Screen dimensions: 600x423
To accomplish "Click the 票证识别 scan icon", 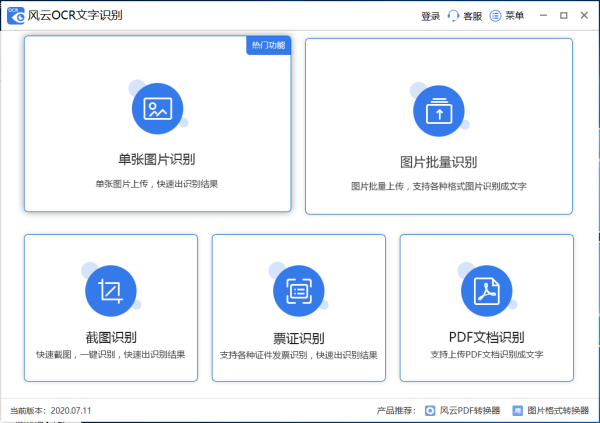I will [x=298, y=291].
